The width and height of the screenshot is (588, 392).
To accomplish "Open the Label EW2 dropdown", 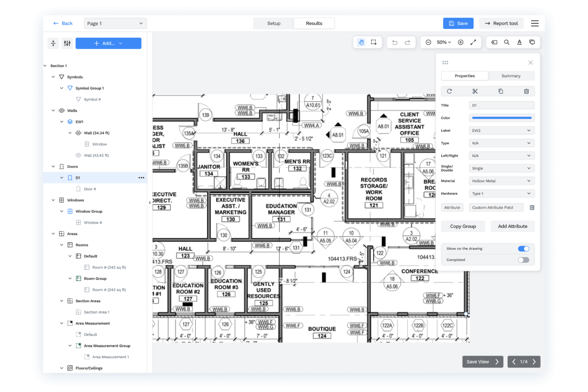I will point(502,131).
